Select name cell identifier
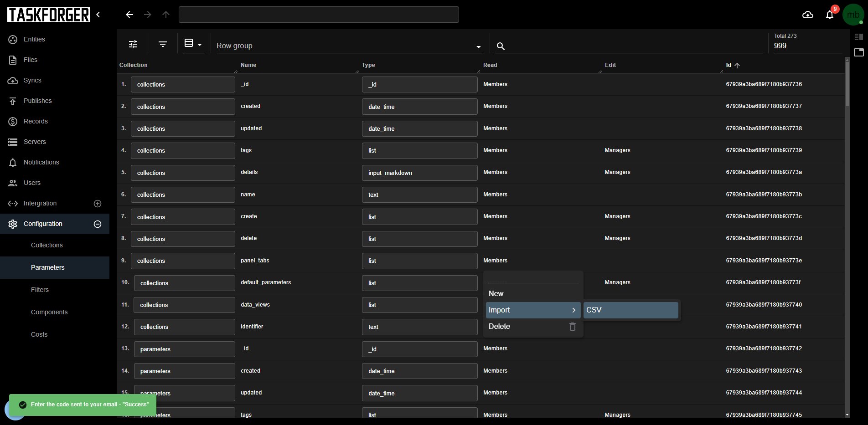Screen dimensions: 868x425 click(252, 327)
